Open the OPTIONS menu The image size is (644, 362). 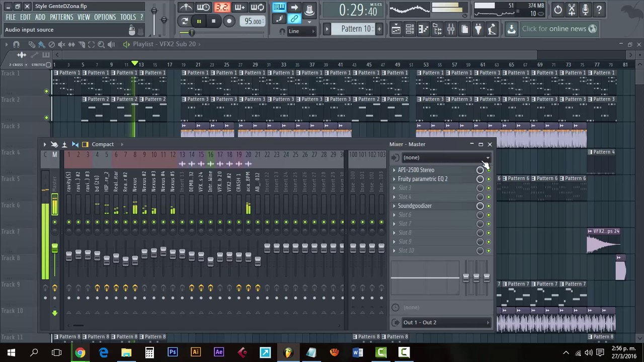coord(105,17)
